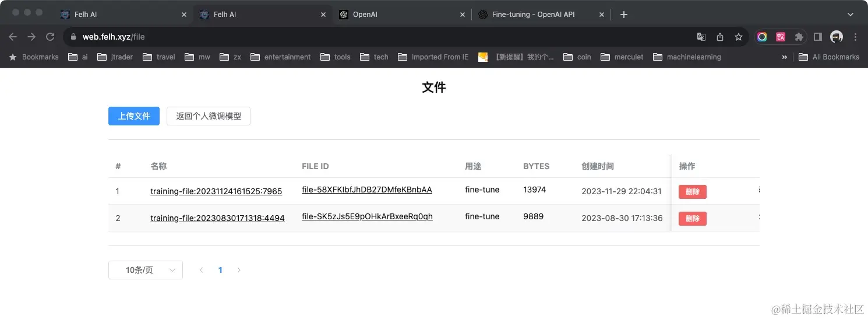Open the All Bookmarks folder
Viewport: 868px width, 319px height.
coord(829,57)
